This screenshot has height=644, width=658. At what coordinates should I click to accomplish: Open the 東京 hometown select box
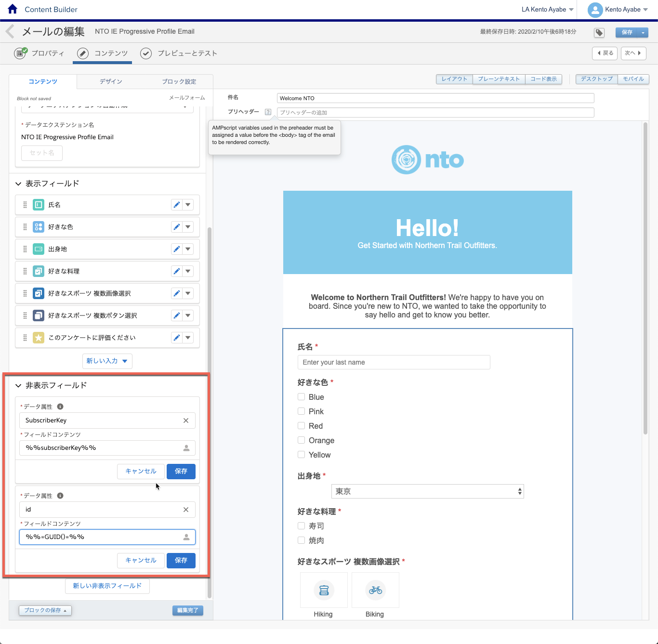tap(428, 491)
